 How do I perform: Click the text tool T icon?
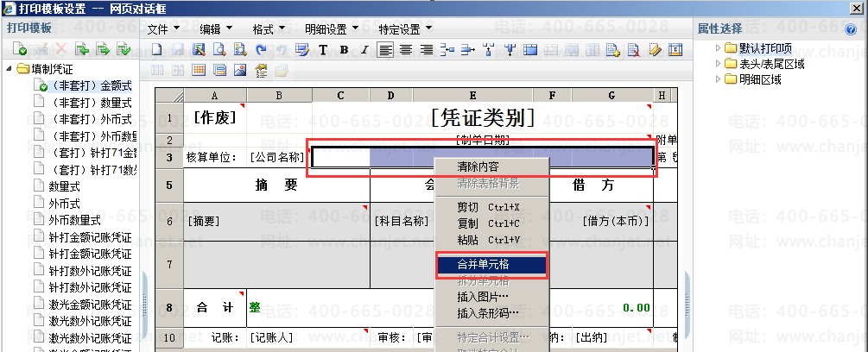(323, 50)
